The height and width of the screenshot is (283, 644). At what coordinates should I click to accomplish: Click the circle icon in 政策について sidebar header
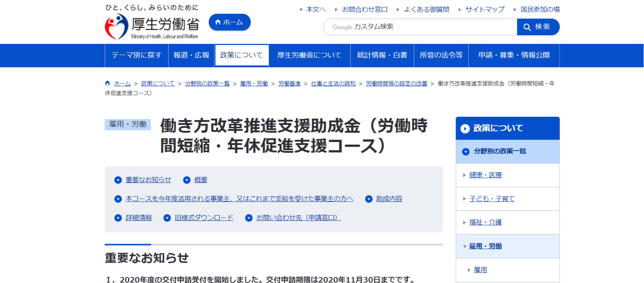465,129
